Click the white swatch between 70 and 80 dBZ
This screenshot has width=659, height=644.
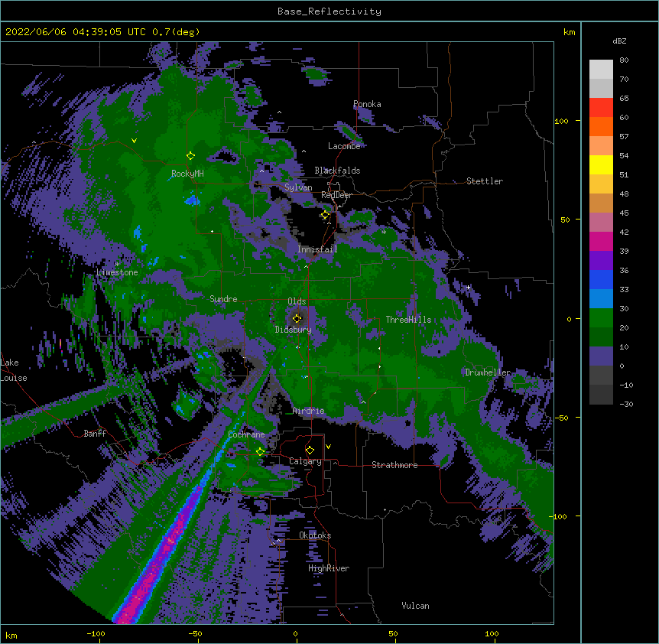pos(601,70)
